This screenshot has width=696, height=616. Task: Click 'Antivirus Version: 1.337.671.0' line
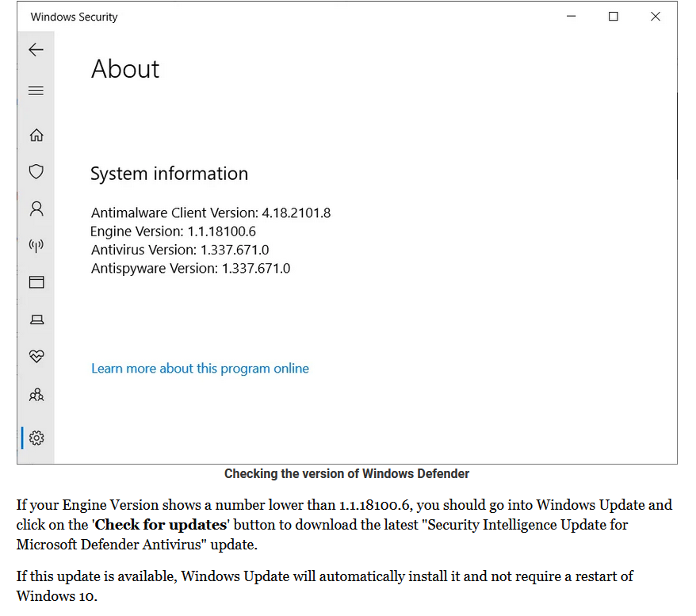click(x=180, y=250)
